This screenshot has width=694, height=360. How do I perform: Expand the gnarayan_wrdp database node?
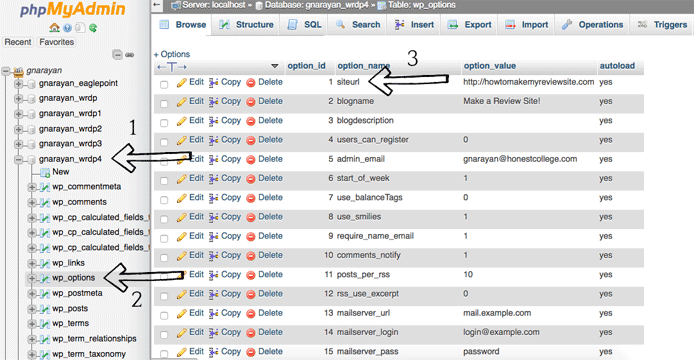coord(18,98)
